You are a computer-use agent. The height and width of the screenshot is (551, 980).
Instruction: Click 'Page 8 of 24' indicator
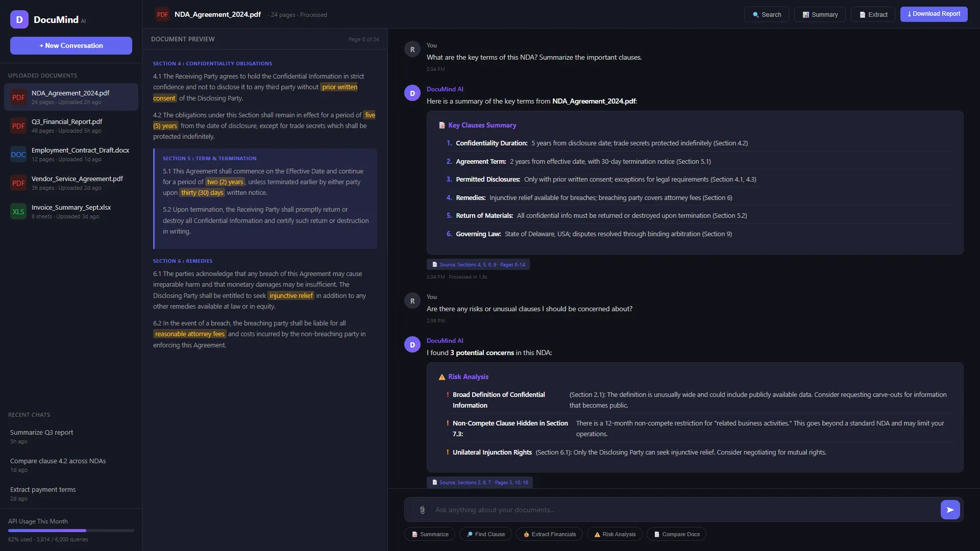(364, 39)
